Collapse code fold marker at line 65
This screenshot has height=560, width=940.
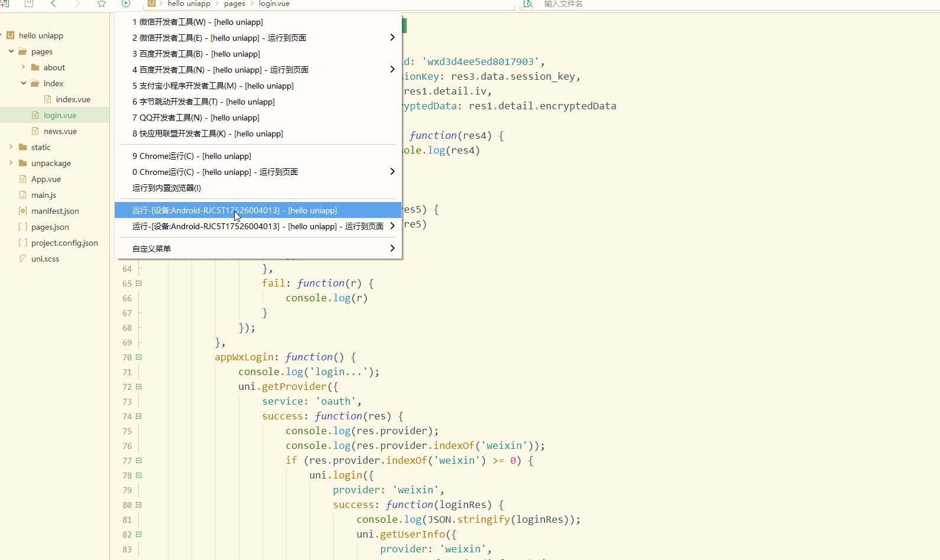[x=139, y=284]
